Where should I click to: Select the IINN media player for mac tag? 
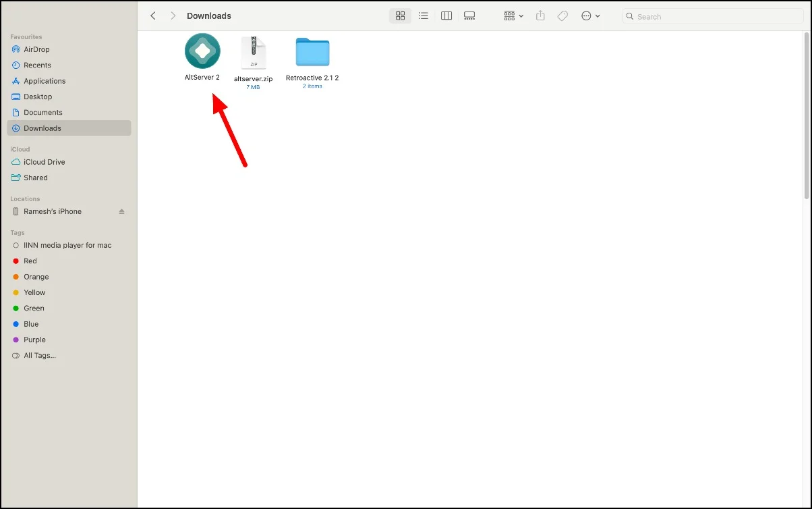(x=69, y=245)
